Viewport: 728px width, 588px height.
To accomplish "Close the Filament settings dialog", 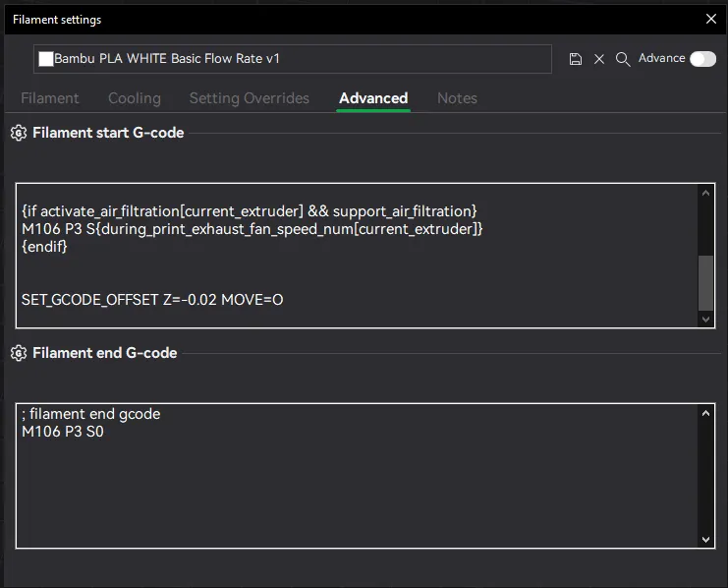I will tap(711, 19).
